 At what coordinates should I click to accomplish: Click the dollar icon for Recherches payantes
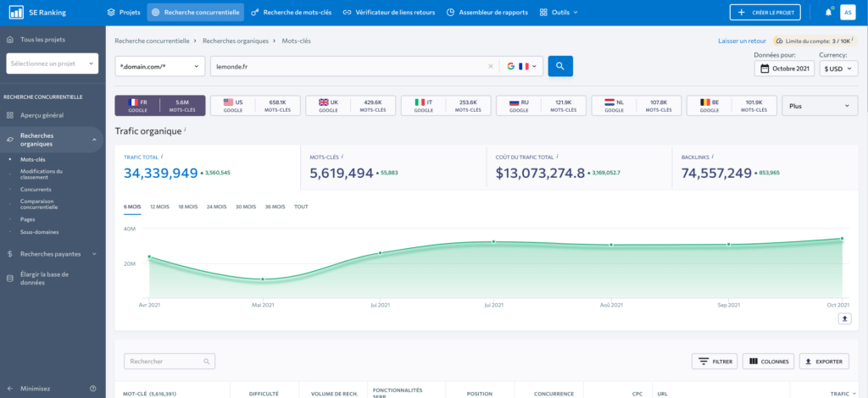tap(10, 254)
